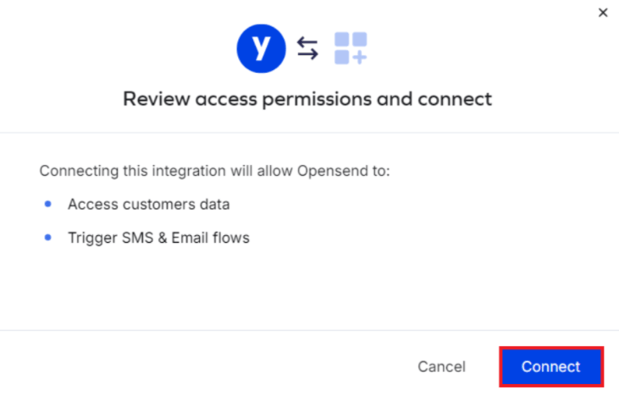
Task: Cancel the permissions dialog
Action: pos(441,367)
